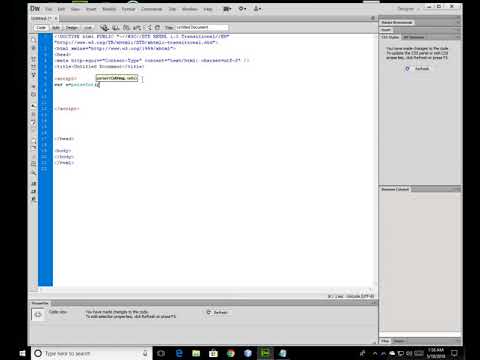
Task: Click the document Title input field
Action: click(x=201, y=27)
